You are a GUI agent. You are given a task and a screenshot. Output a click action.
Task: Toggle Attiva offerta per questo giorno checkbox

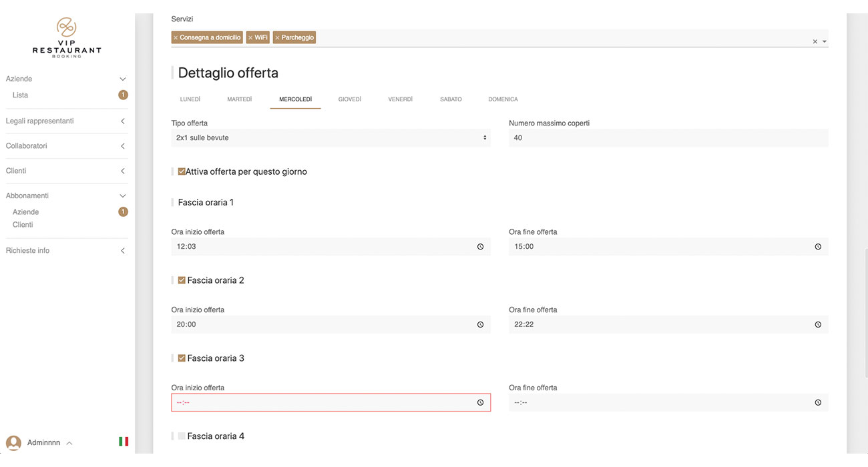tap(182, 171)
